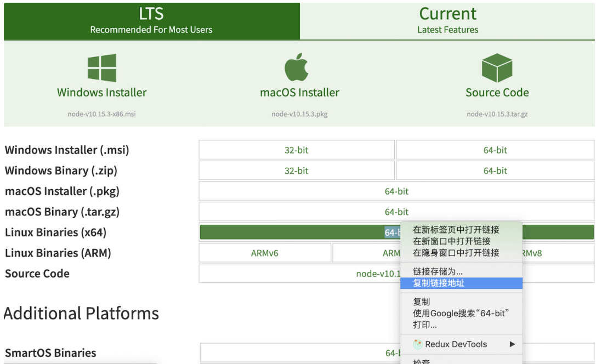This screenshot has width=596, height=364.
Task: Click the Redux DevTools icon in context menu
Action: (418, 344)
